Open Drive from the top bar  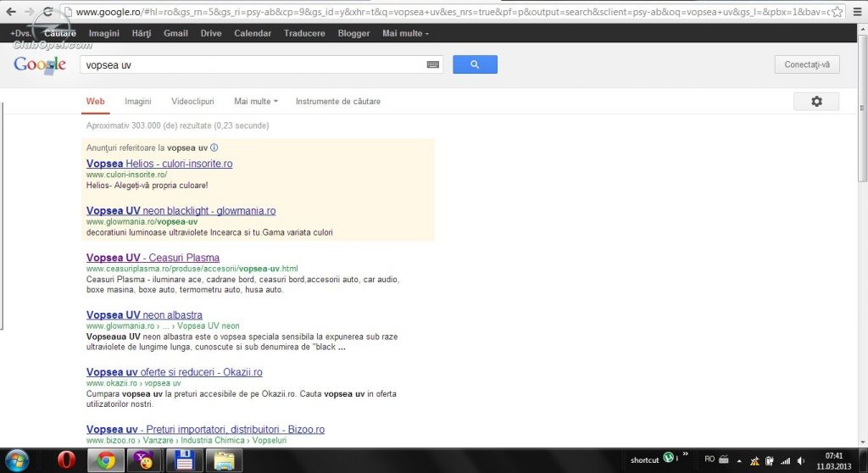[x=211, y=33]
